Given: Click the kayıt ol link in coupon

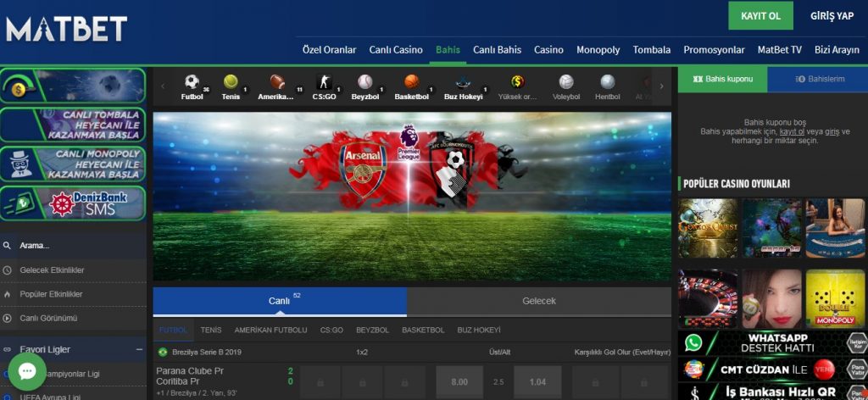Looking at the screenshot, I should point(793,131).
